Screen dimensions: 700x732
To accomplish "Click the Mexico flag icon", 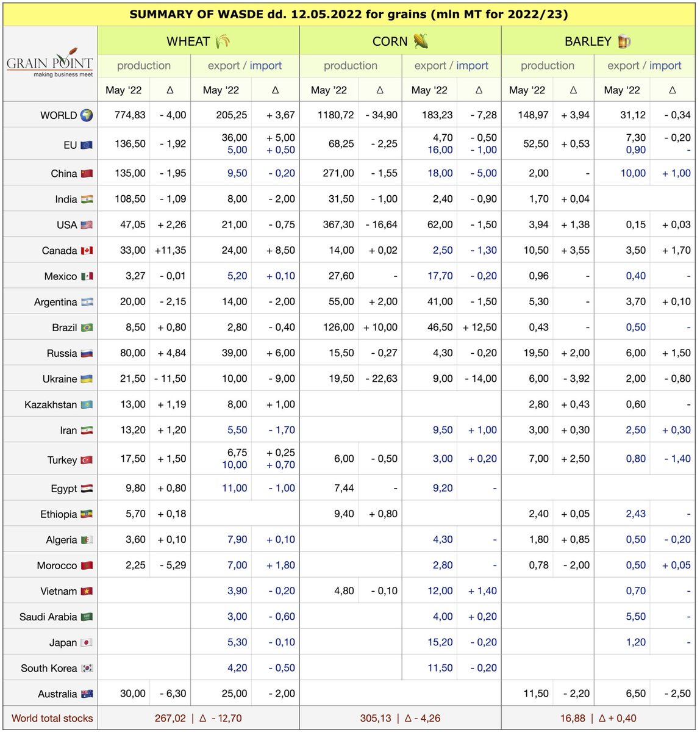I will point(87,276).
